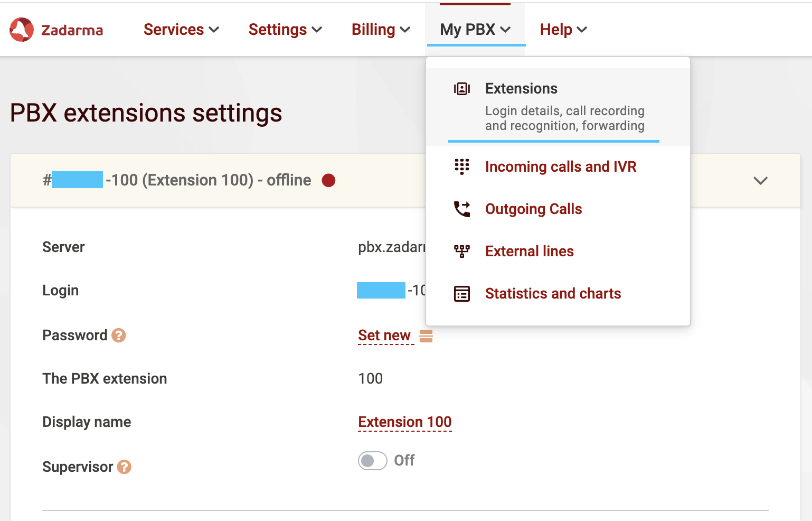Click the Outgoing Calls phone icon
The width and height of the screenshot is (812, 521).
pos(461,209)
